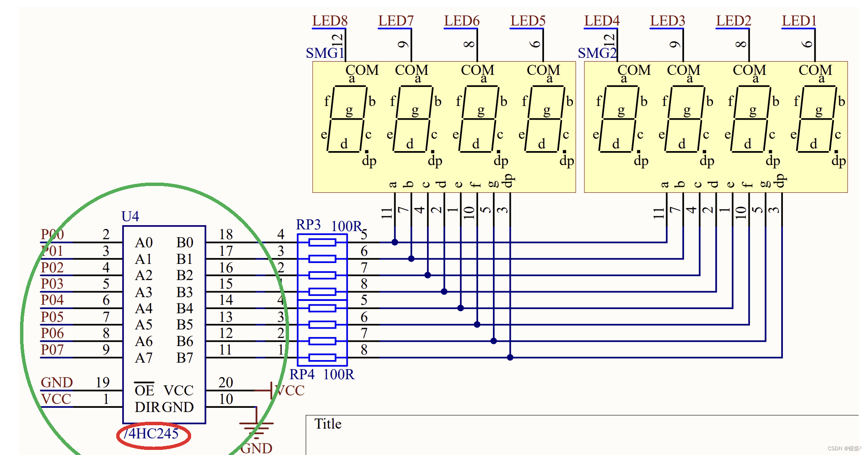Select the resistor on the B7 output line
The height and width of the screenshot is (455, 868).
(x=322, y=358)
